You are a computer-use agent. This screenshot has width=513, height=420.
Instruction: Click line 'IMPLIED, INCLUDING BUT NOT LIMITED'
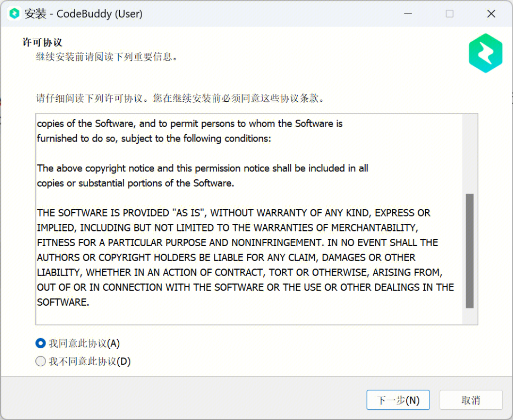tap(227, 228)
